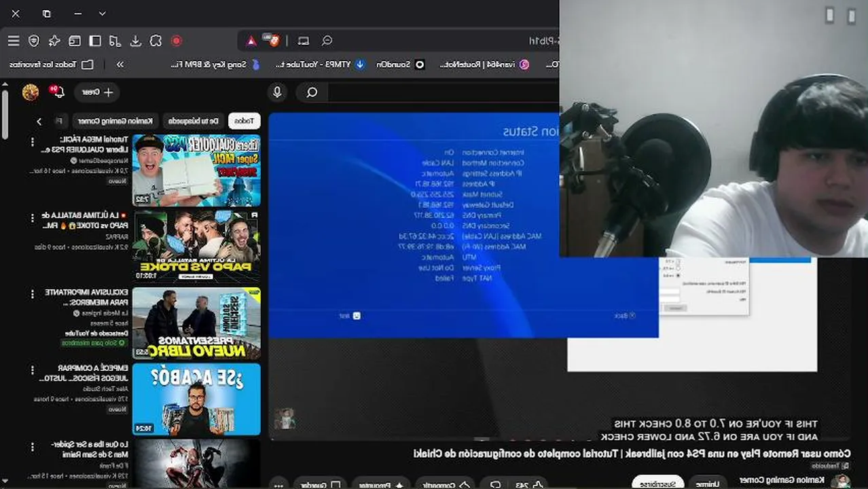Dislike the video with the thumbs-down icon
This screenshot has height=489, width=868.
click(x=495, y=485)
